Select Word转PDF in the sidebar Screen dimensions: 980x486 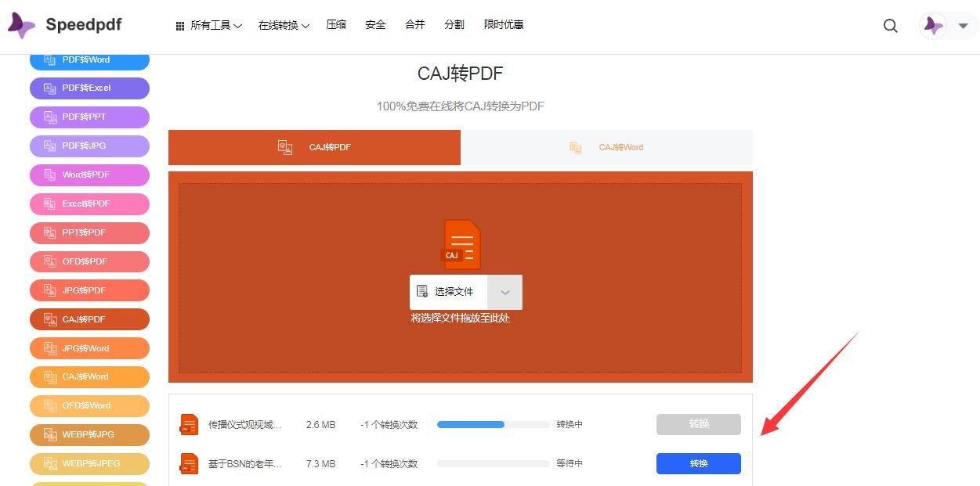[x=89, y=175]
